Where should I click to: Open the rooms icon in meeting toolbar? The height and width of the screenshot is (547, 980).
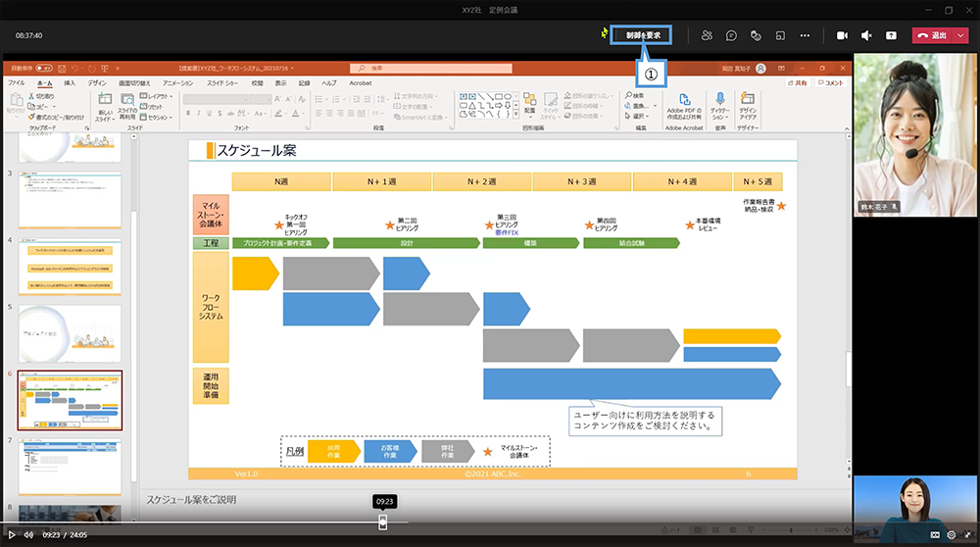(x=780, y=35)
